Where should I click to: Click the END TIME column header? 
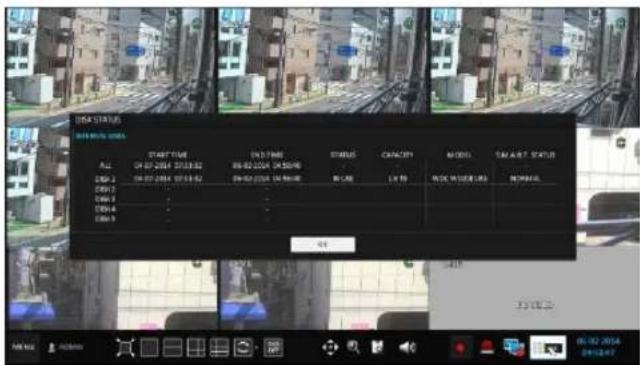pos(267,155)
